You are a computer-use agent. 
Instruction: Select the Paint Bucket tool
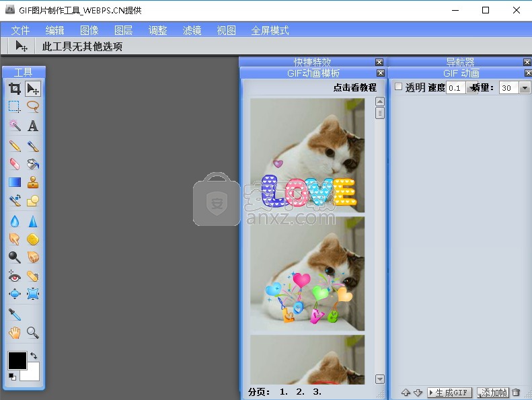pos(33,164)
